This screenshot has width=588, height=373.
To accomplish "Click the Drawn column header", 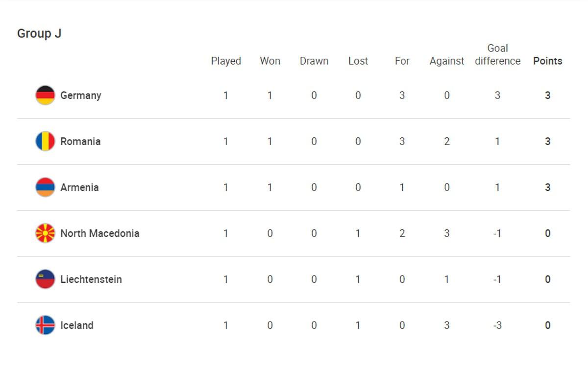I will point(314,61).
